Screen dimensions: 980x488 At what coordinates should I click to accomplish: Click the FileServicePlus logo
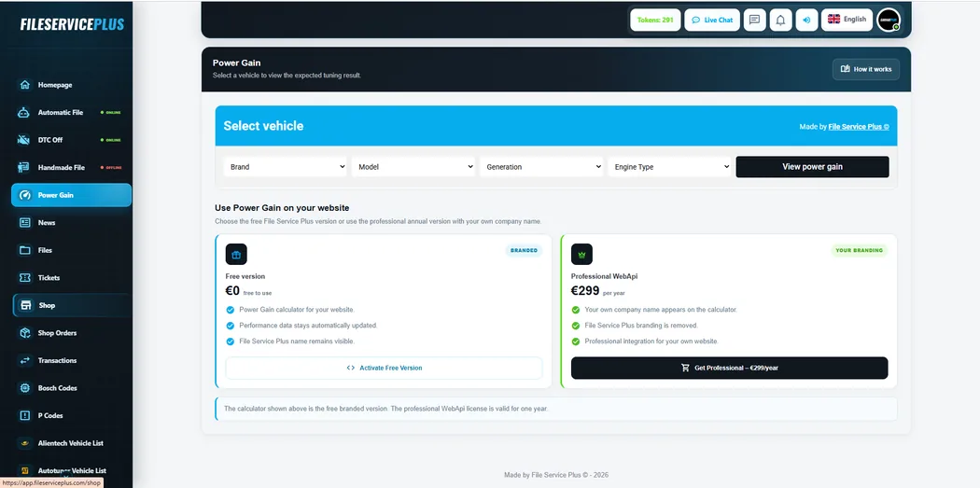[x=72, y=24]
